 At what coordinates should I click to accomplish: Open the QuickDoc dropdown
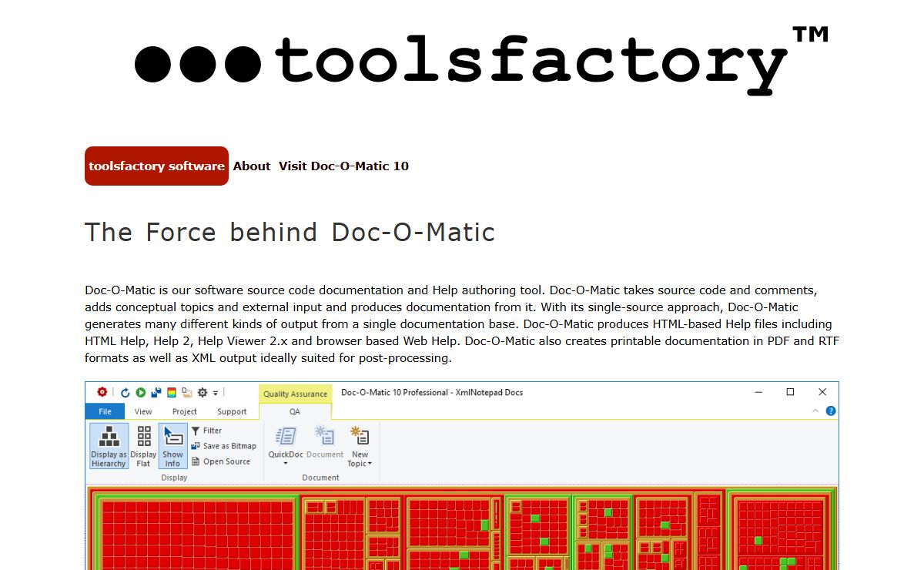pos(286,447)
